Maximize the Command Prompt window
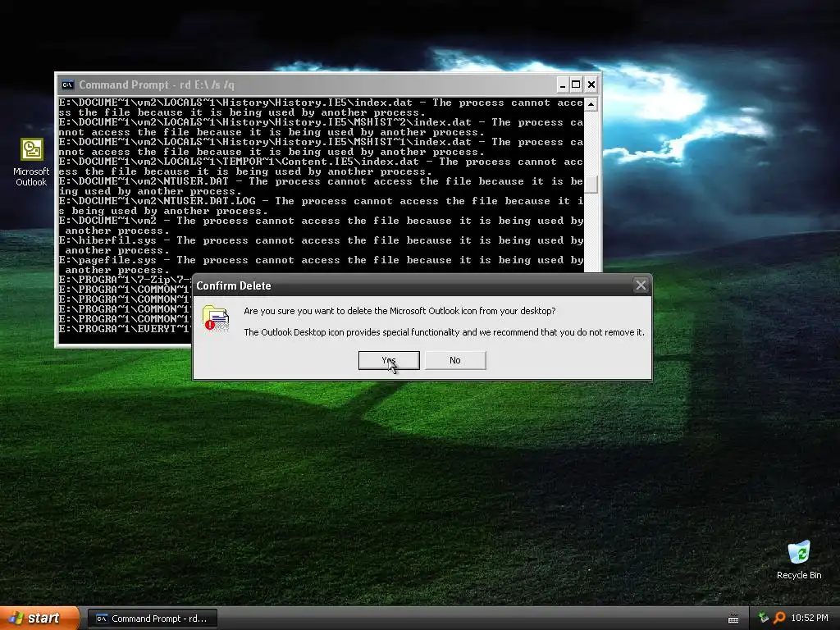The height and width of the screenshot is (630, 840). (576, 84)
